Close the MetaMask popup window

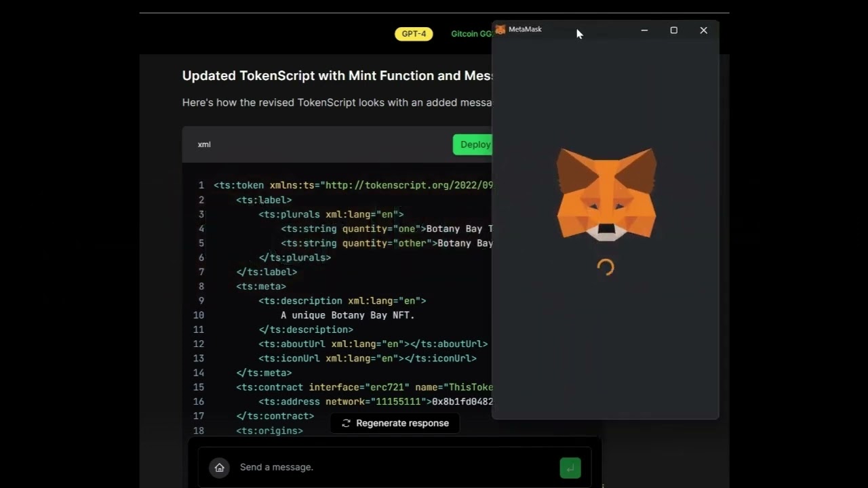pyautogui.click(x=703, y=30)
